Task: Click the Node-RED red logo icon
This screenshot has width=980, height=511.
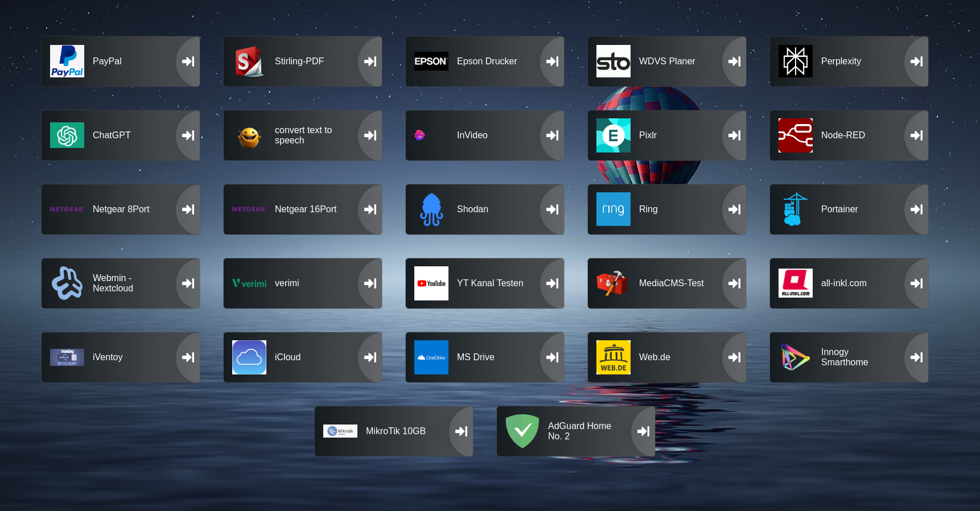Action: (796, 135)
